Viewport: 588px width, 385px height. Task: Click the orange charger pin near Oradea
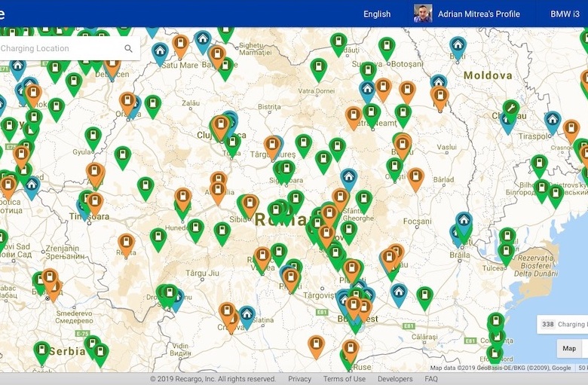tap(127, 102)
